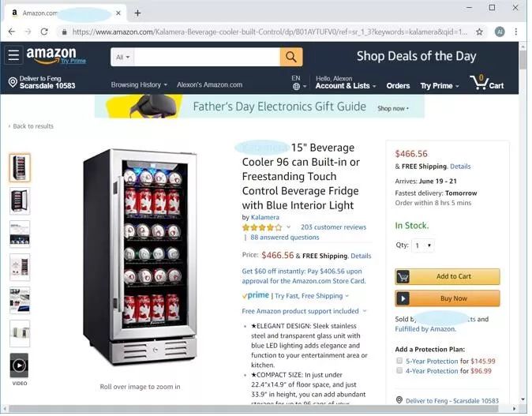Screen dimensions: 532x416
Task: Bookmark page with star icon
Action: tap(479, 32)
